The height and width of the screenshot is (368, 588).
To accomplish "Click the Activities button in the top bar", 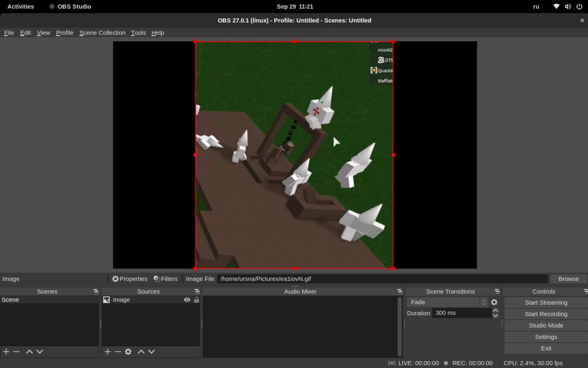I will [21, 6].
